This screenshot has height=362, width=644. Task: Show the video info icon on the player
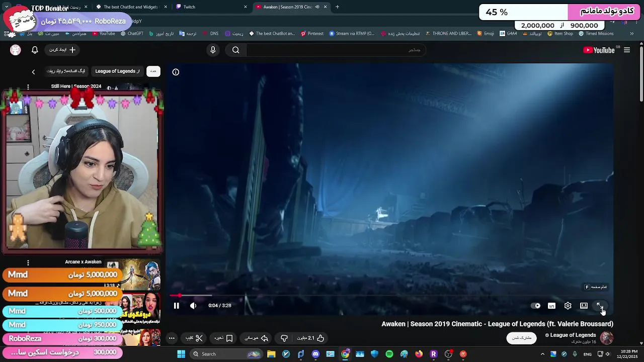(x=176, y=72)
